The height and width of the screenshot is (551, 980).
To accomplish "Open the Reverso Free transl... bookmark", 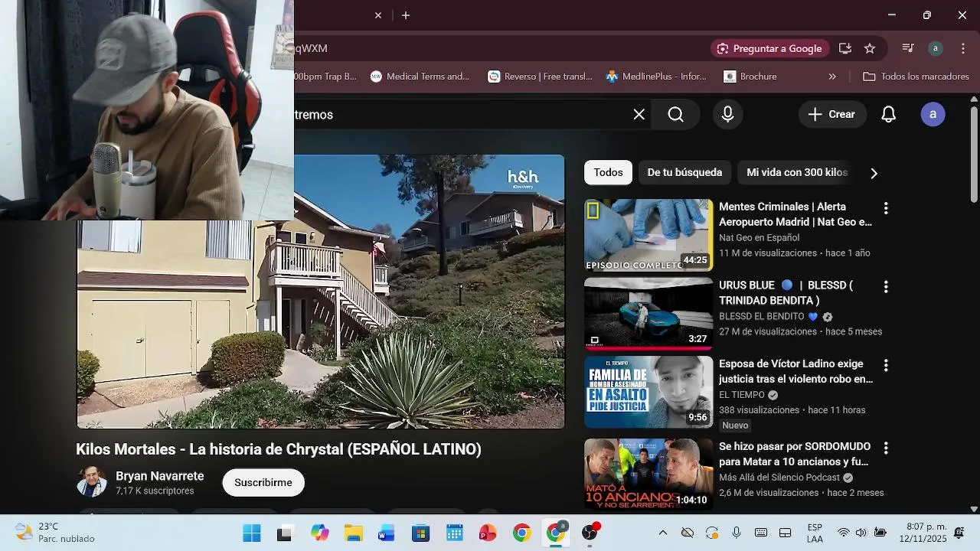I will (541, 77).
